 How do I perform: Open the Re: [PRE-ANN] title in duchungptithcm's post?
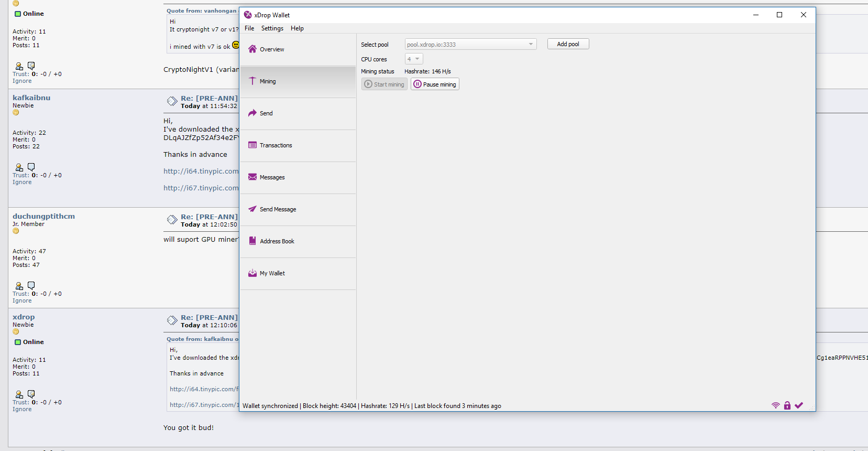(x=209, y=217)
